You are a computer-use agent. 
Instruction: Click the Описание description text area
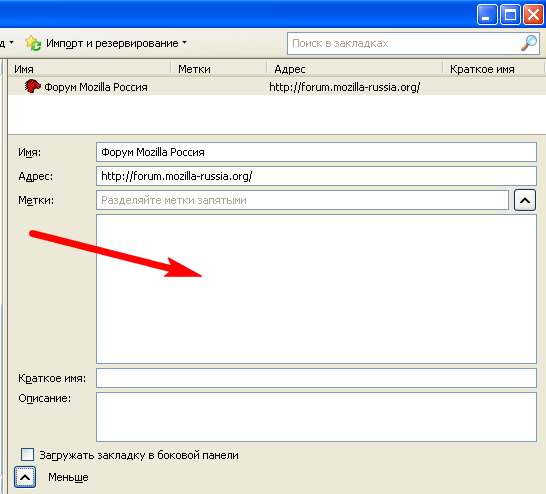tap(316, 417)
